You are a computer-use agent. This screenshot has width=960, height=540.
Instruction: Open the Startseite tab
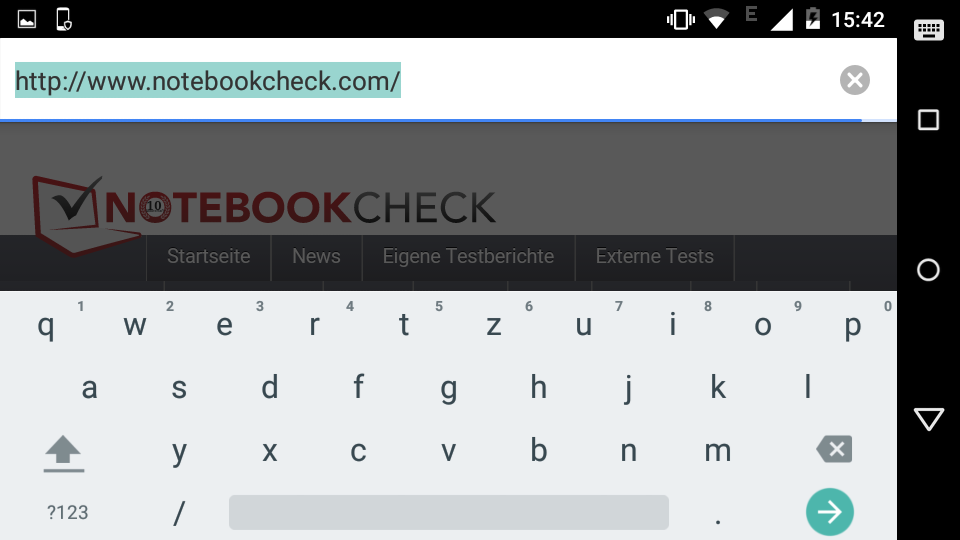[209, 256]
